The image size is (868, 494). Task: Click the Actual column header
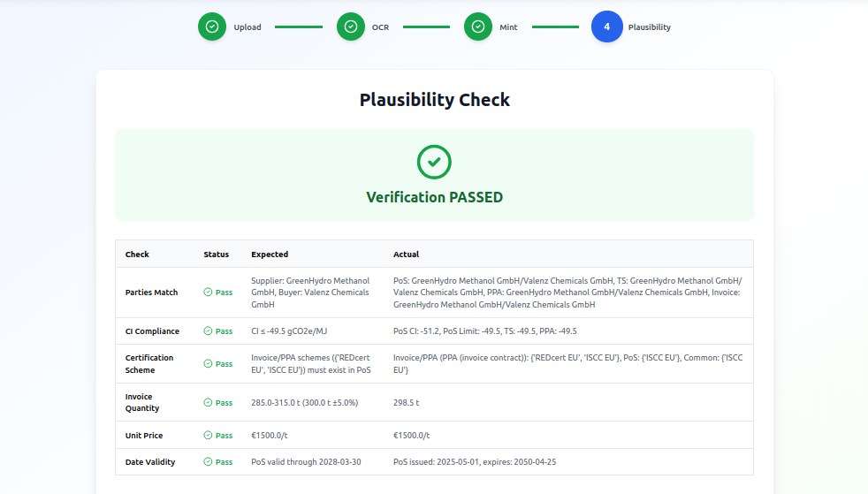[406, 255]
